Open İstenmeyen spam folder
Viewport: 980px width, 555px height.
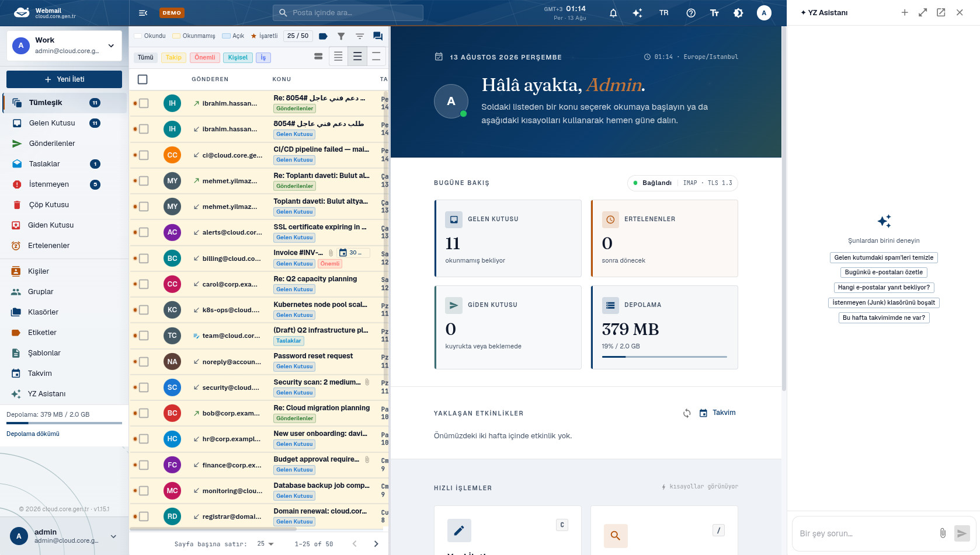point(64,184)
